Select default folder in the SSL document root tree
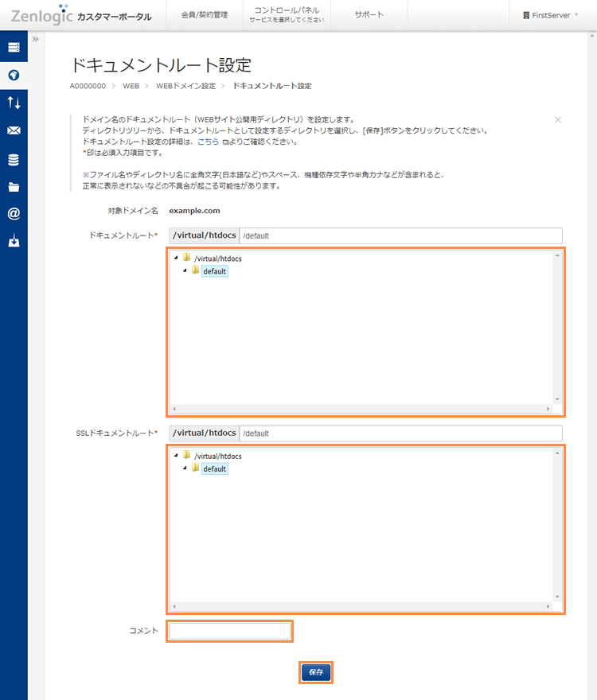Screen dimensions: 597x700 tap(214, 469)
